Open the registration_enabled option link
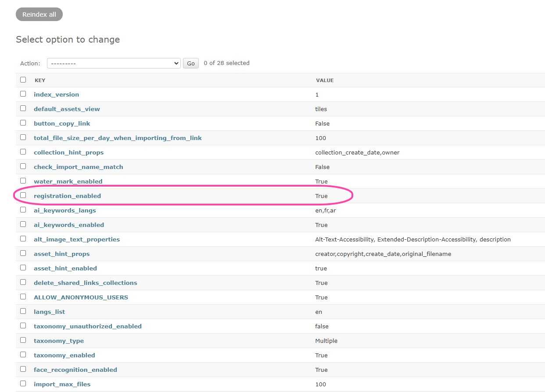 (x=67, y=196)
